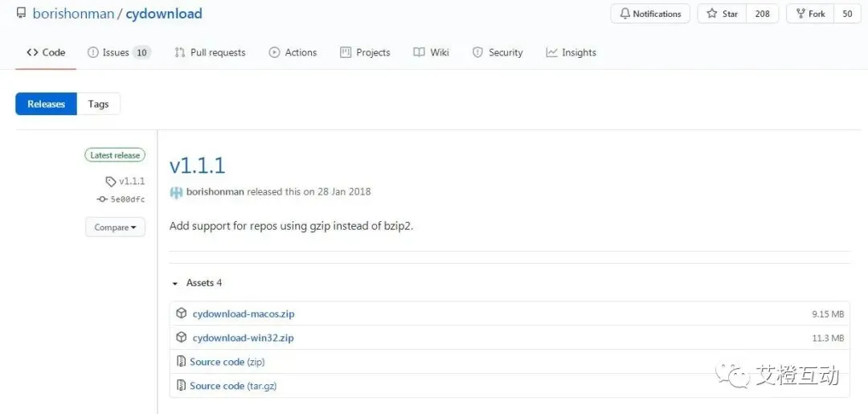The image size is (868, 414).
Task: Click the fork icon in Fork button
Action: (800, 14)
